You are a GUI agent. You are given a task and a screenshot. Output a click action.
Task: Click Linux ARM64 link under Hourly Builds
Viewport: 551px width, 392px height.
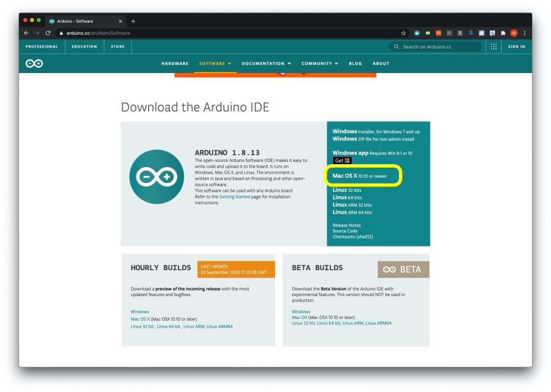click(219, 326)
